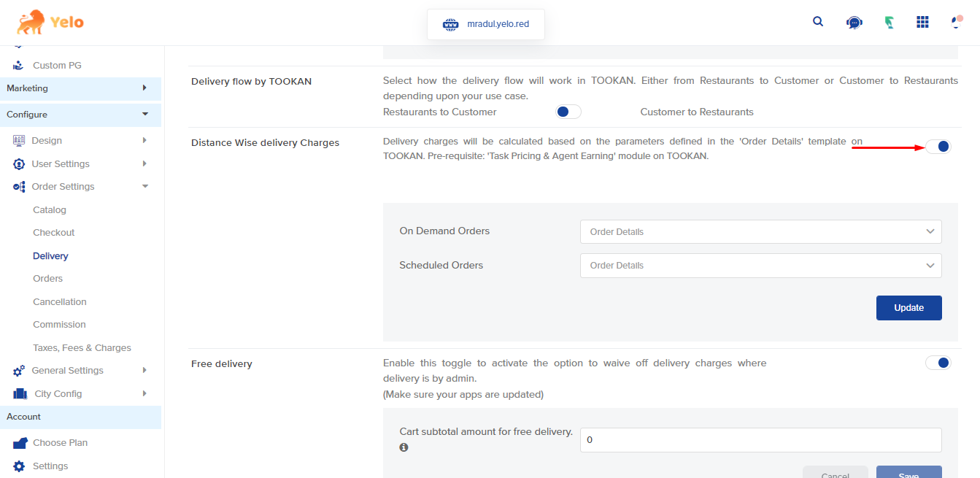Open the mradul.yelo.red site link

click(498, 24)
